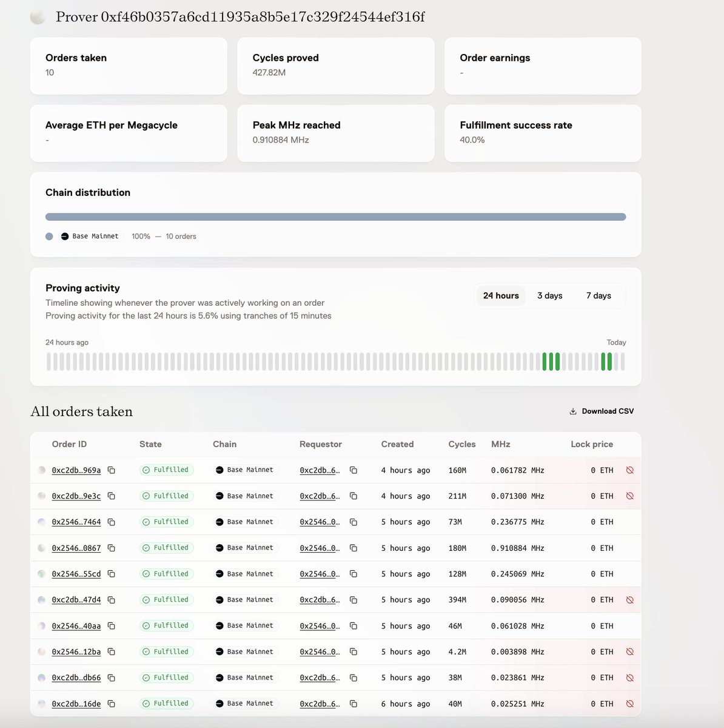This screenshot has width=724, height=728.
Task: Copy order ID 0x2546…12ba
Action: pos(112,652)
